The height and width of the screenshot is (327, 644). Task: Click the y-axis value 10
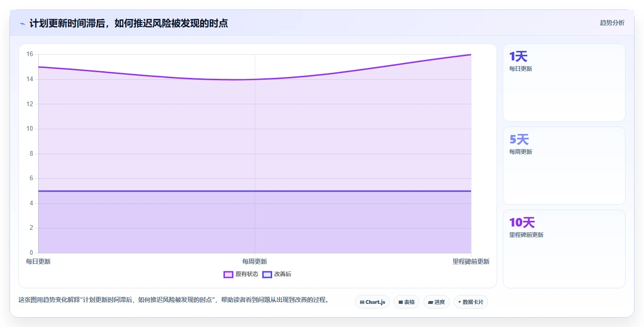(29, 129)
